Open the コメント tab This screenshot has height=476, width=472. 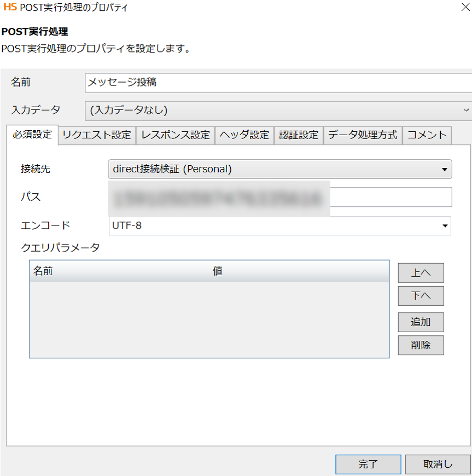tap(427, 135)
